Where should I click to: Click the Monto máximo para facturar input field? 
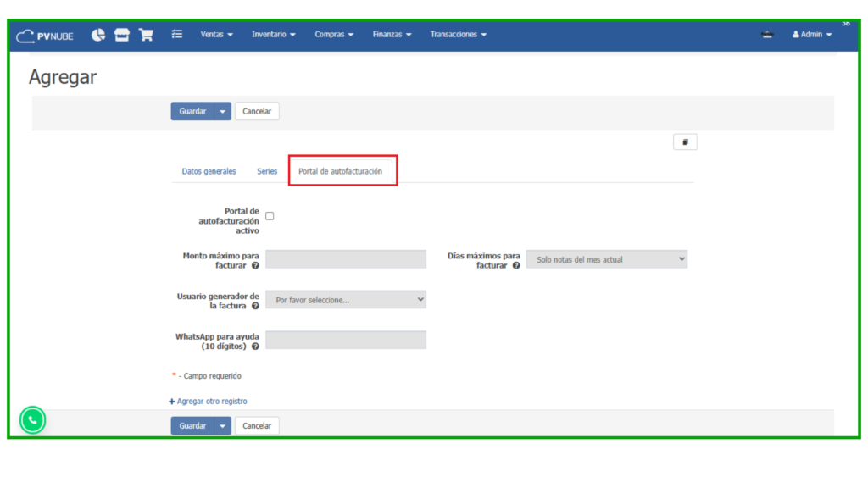pyautogui.click(x=345, y=258)
